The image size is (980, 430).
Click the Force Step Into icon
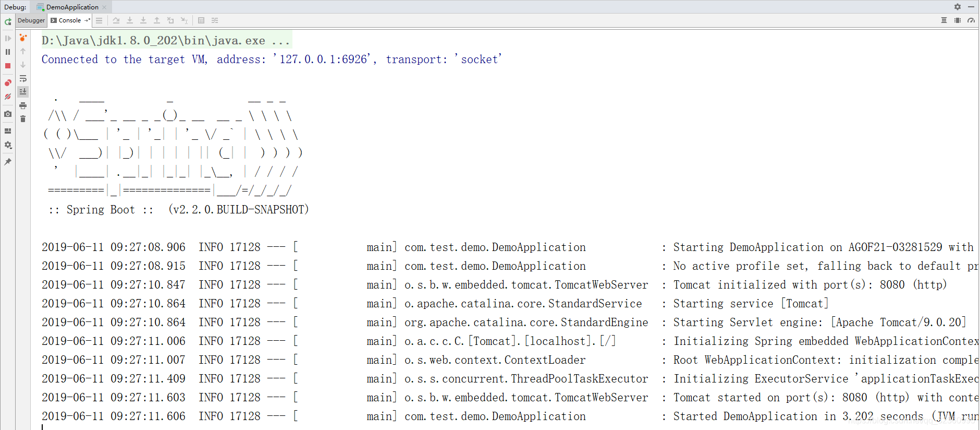click(143, 20)
